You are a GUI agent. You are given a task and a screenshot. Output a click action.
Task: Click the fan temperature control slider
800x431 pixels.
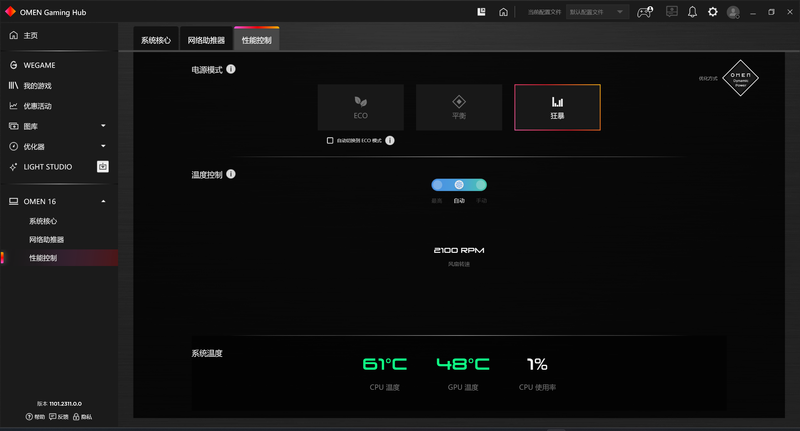click(459, 185)
